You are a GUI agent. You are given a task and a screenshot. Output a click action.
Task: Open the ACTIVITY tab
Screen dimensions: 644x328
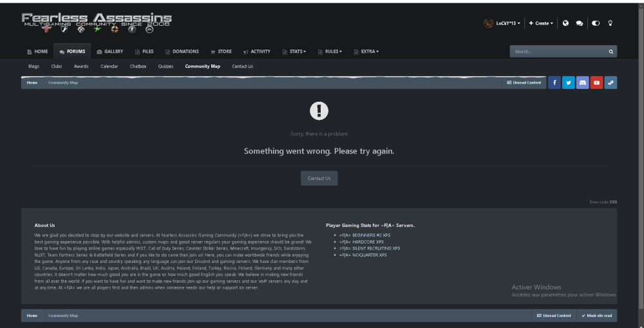point(257,52)
